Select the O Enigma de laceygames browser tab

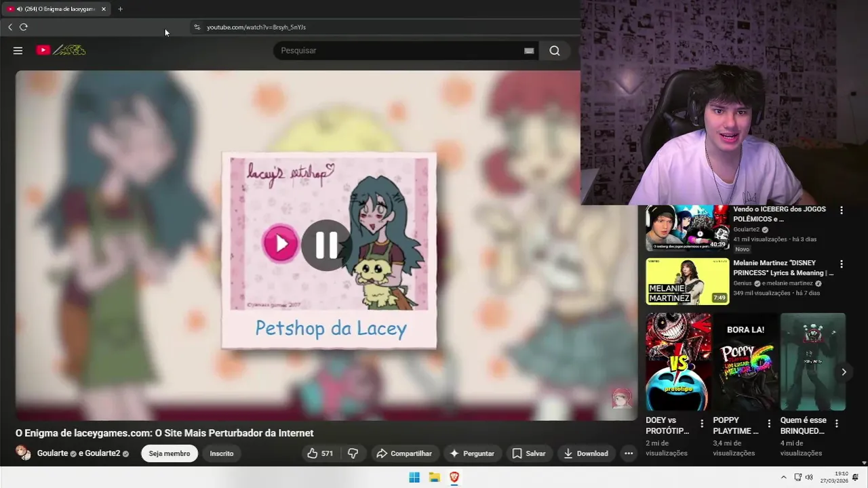pyautogui.click(x=58, y=9)
